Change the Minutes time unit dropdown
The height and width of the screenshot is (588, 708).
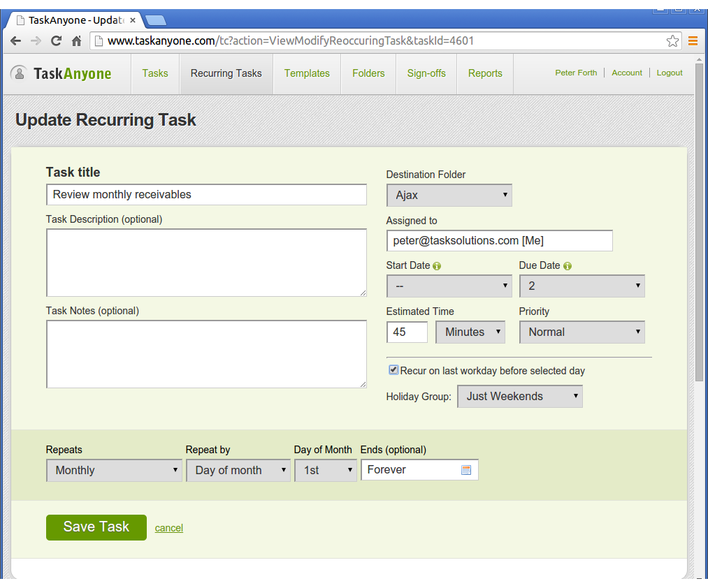point(470,332)
